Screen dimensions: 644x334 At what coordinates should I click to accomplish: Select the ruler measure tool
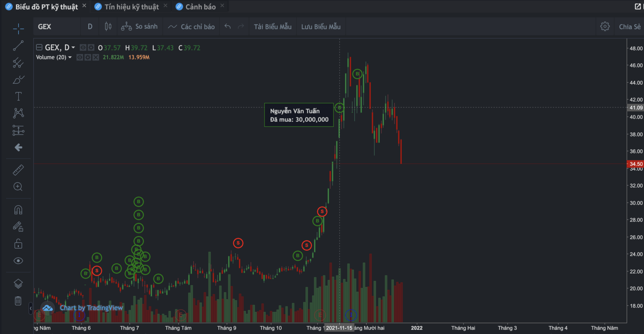pyautogui.click(x=18, y=170)
